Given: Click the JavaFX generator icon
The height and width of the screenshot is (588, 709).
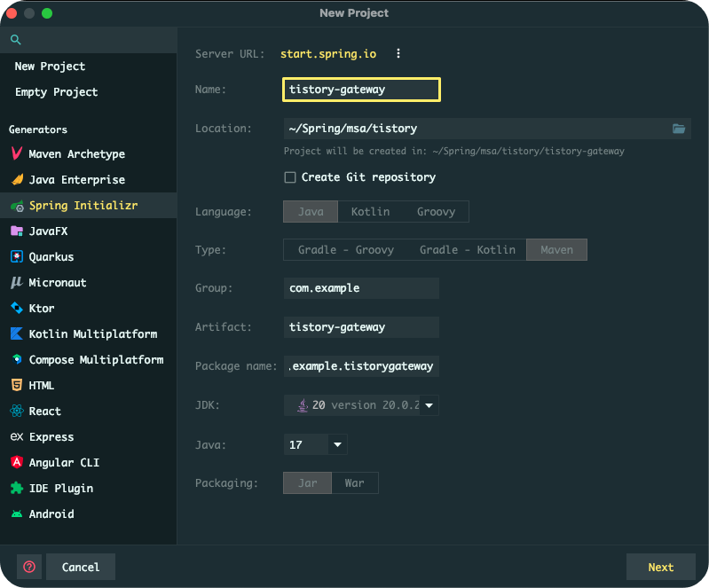Looking at the screenshot, I should [x=17, y=231].
